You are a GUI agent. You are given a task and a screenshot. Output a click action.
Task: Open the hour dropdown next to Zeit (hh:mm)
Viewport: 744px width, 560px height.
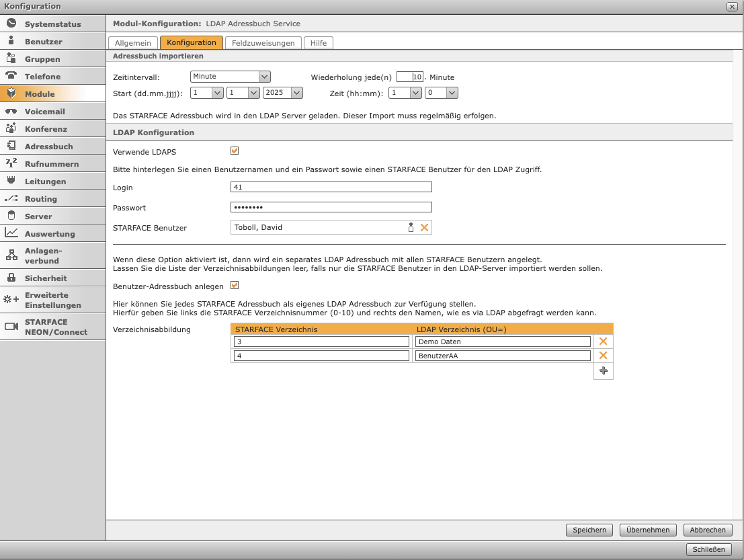pos(404,93)
